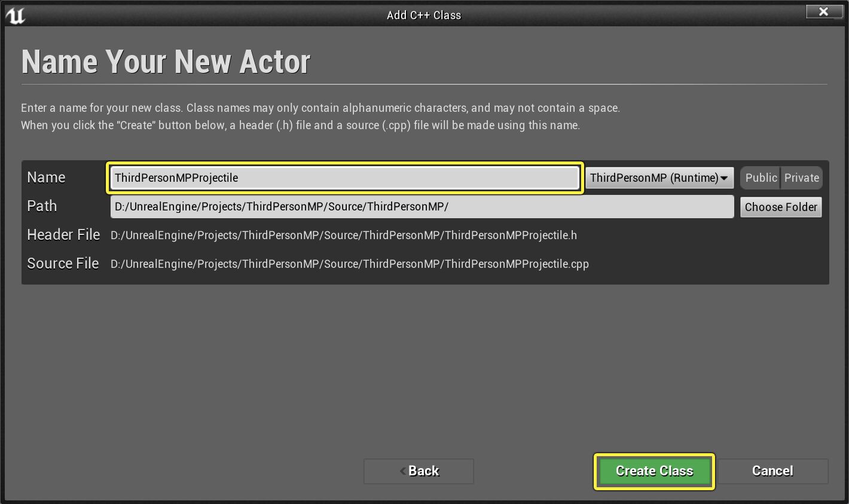Click the 'When you click the Create button' instruction line

pos(300,126)
